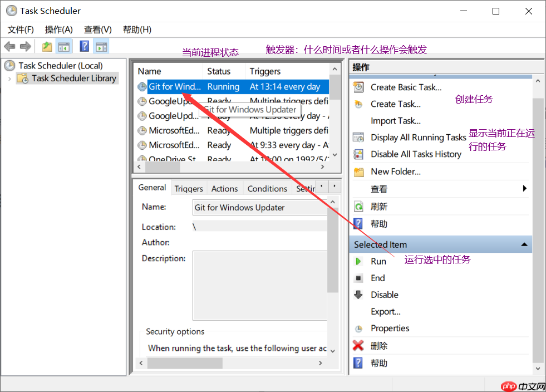The width and height of the screenshot is (546, 392).
Task: Click the Help question mark toolbar icon
Action: coord(84,46)
